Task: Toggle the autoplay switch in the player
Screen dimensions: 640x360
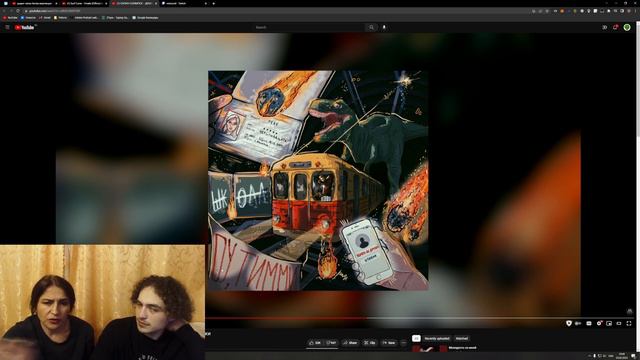Action: click(x=578, y=323)
